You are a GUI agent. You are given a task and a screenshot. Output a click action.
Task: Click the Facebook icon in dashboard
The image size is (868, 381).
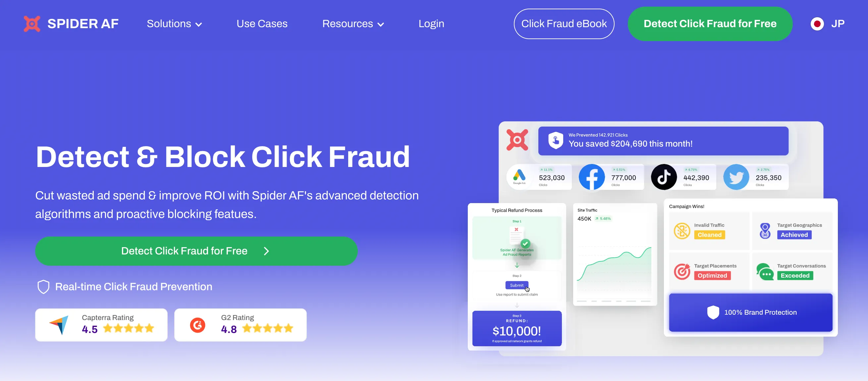(x=591, y=177)
